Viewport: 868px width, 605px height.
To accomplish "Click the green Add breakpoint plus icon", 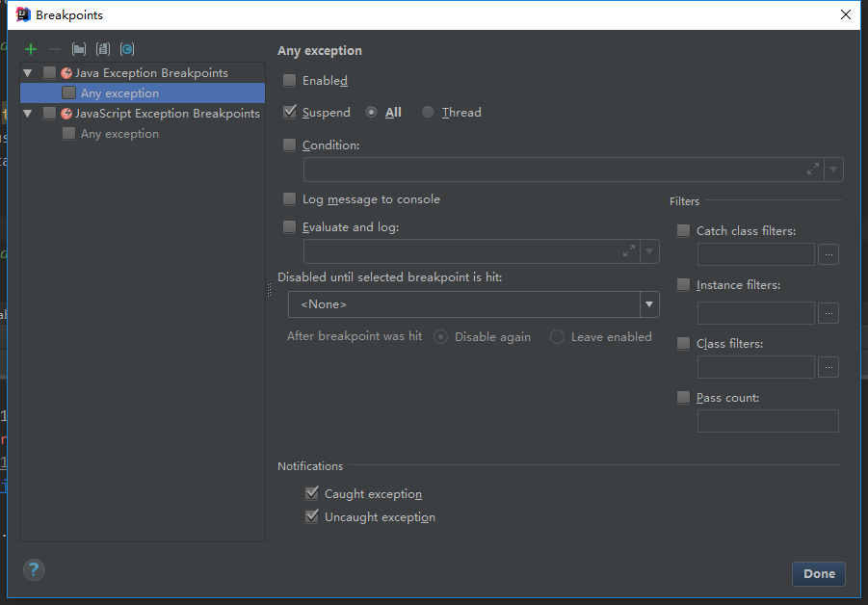I will pyautogui.click(x=31, y=49).
